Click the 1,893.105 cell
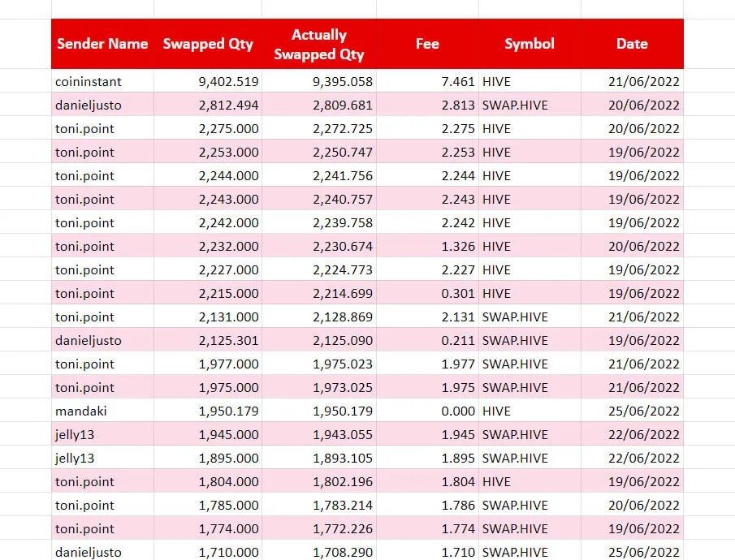The image size is (735, 560). [x=318, y=458]
